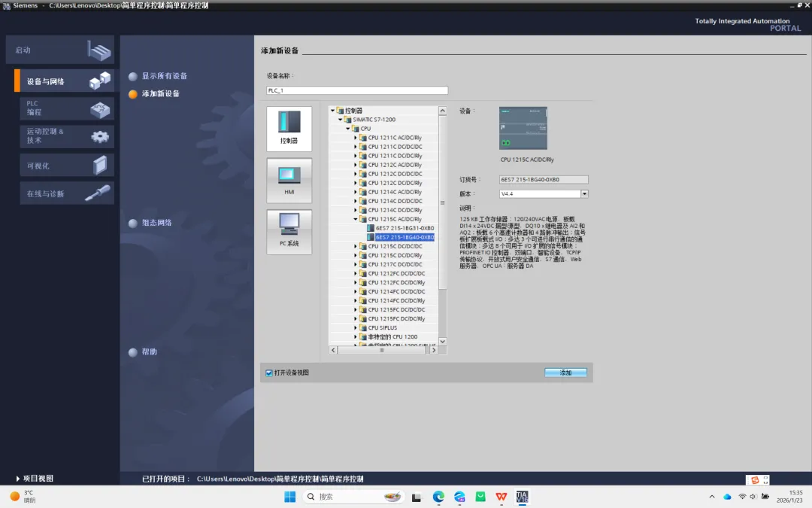The height and width of the screenshot is (508, 812).
Task: Select CPU 1215FC DC/DC/DC in the tree
Action: [x=397, y=309]
